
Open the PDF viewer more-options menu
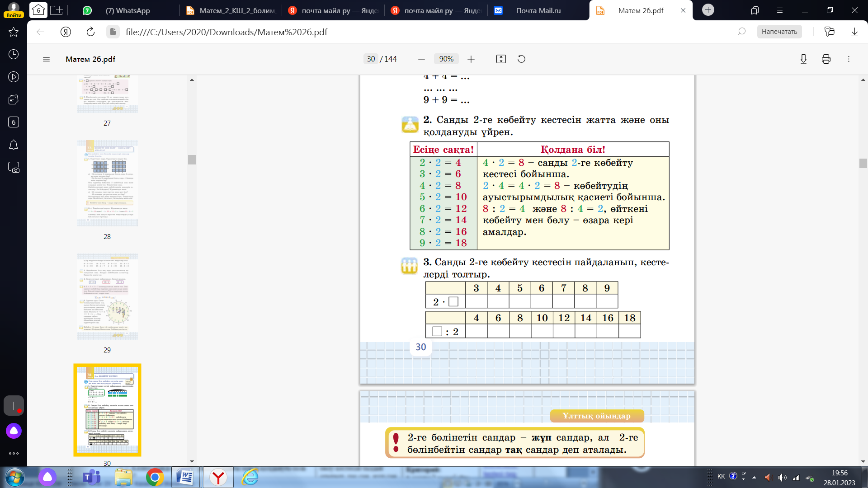click(849, 59)
